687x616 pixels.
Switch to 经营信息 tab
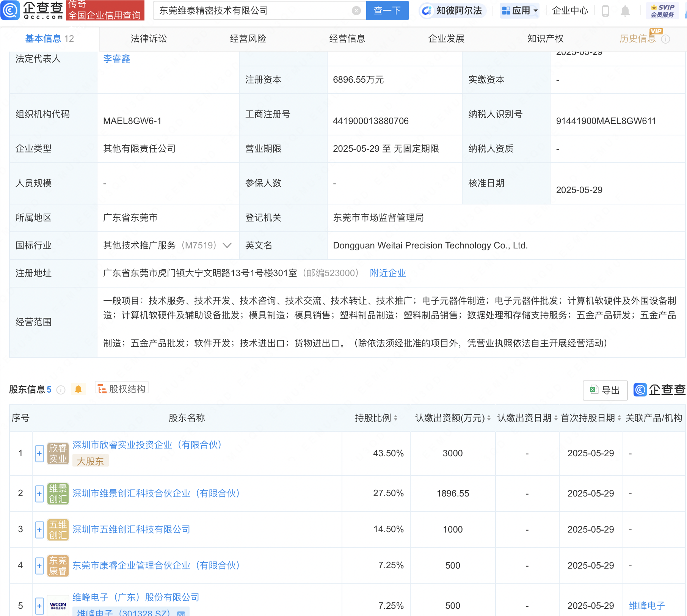point(347,39)
